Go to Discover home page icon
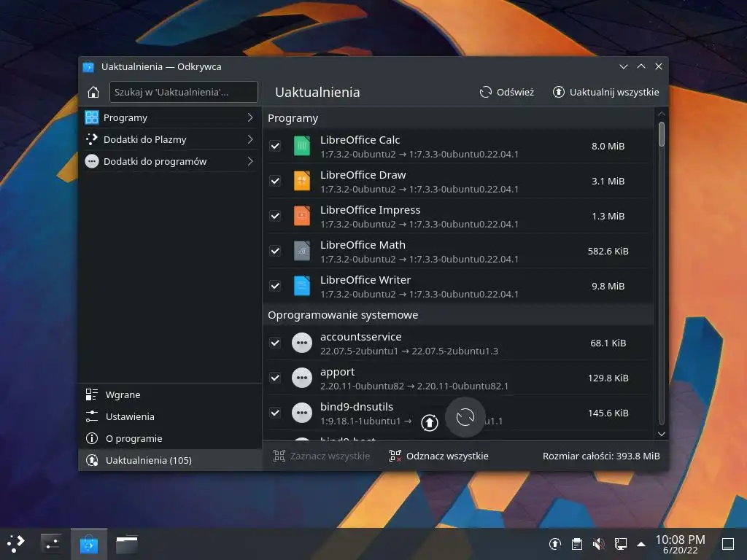This screenshot has width=747, height=560. tap(93, 92)
